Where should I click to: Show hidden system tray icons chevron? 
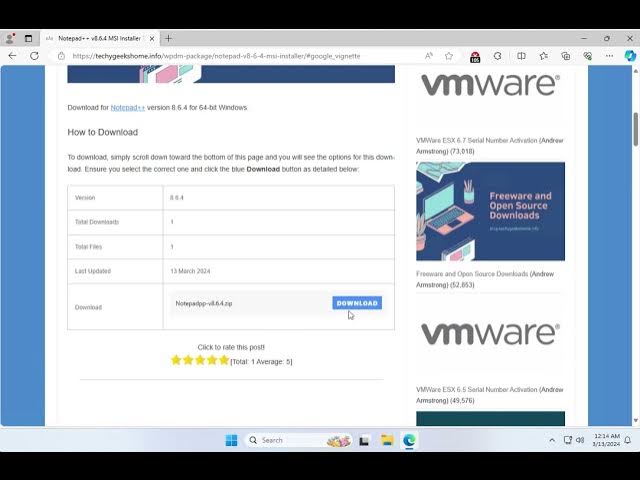pos(552,440)
